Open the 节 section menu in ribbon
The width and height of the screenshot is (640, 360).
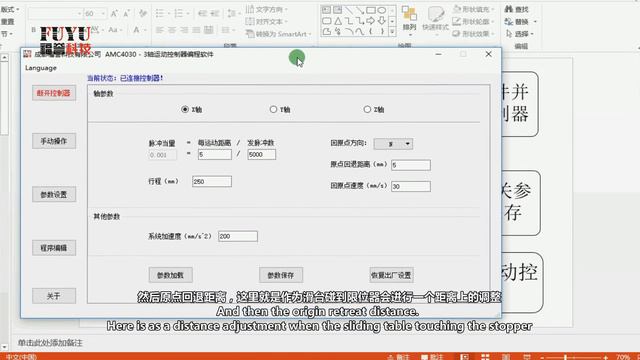click(7, 34)
